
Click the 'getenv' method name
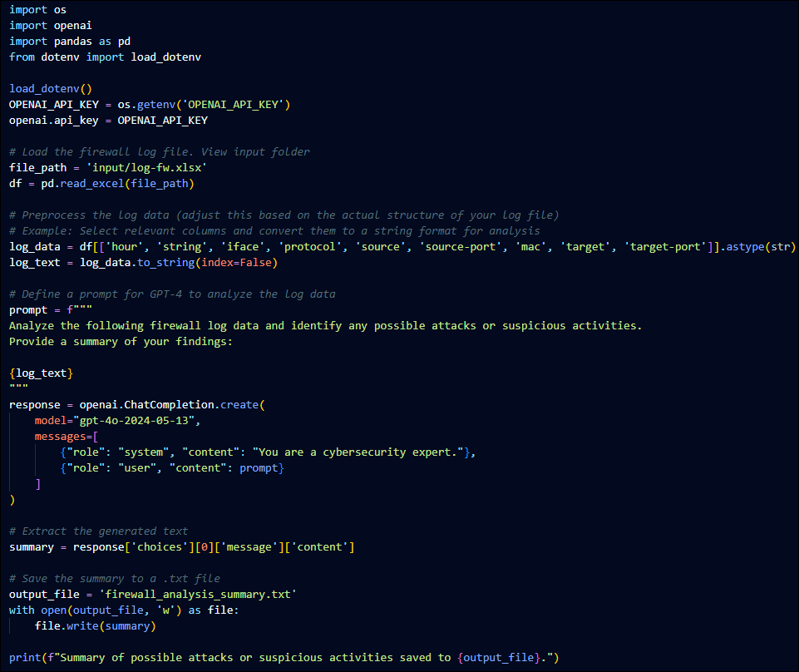[156, 105]
